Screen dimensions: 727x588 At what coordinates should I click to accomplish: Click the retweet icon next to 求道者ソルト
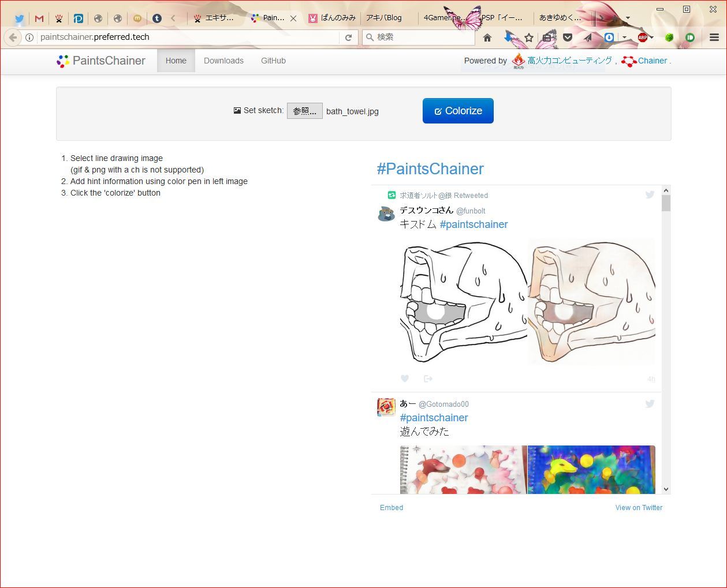click(392, 196)
